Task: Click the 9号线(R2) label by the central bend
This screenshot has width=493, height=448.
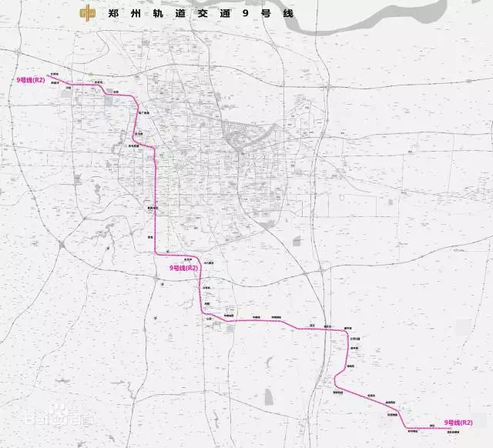Action: (x=184, y=268)
